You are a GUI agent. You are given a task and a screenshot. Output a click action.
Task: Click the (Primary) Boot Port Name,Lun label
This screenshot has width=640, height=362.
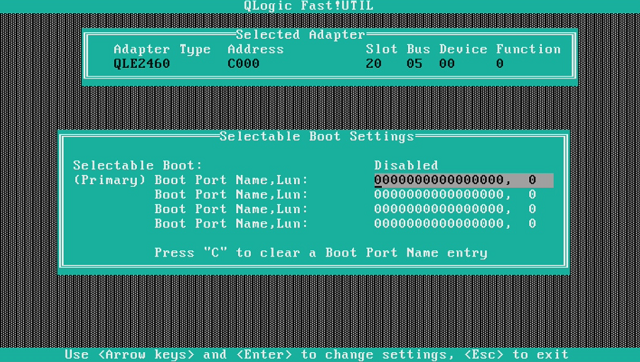[x=191, y=180]
